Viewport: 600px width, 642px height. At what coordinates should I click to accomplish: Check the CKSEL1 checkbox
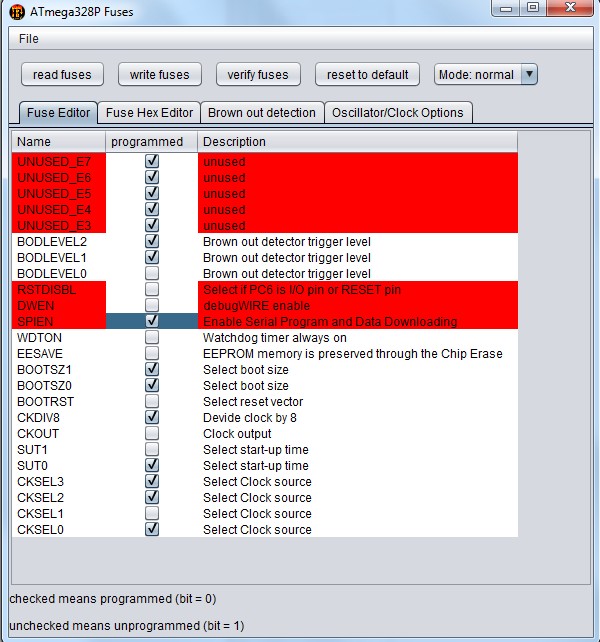point(152,513)
